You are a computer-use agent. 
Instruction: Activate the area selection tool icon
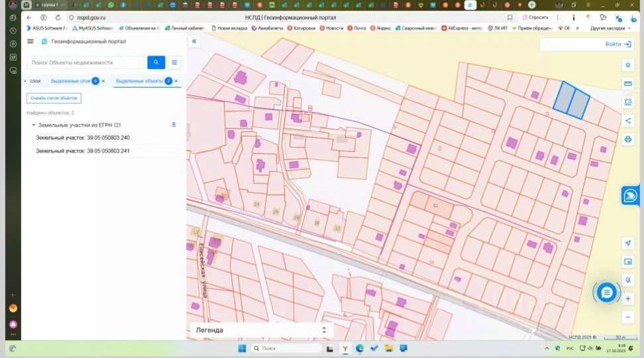(627, 102)
